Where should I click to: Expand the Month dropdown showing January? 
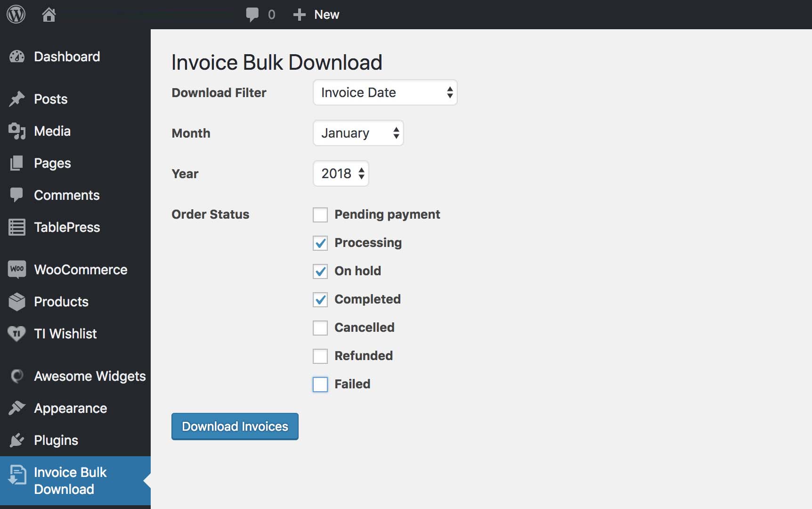click(x=358, y=133)
